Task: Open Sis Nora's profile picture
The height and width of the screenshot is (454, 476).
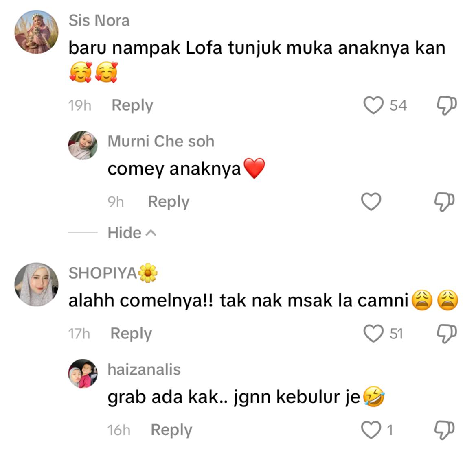Action: pyautogui.click(x=36, y=32)
